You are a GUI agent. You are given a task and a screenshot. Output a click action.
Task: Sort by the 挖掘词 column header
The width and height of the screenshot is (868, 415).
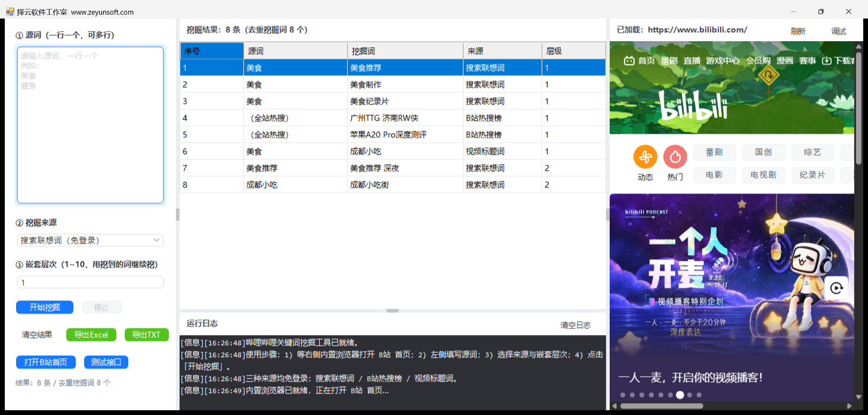point(405,51)
